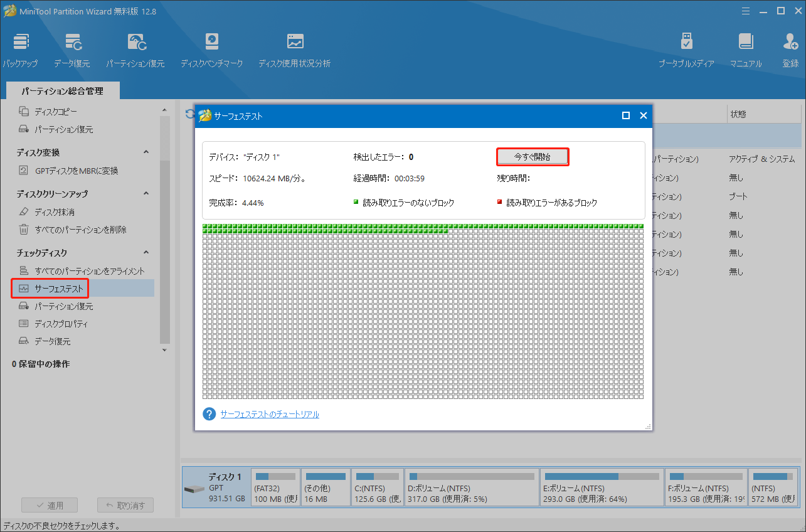Start ディスクベンチマーク tool
The image size is (806, 532).
(212, 50)
